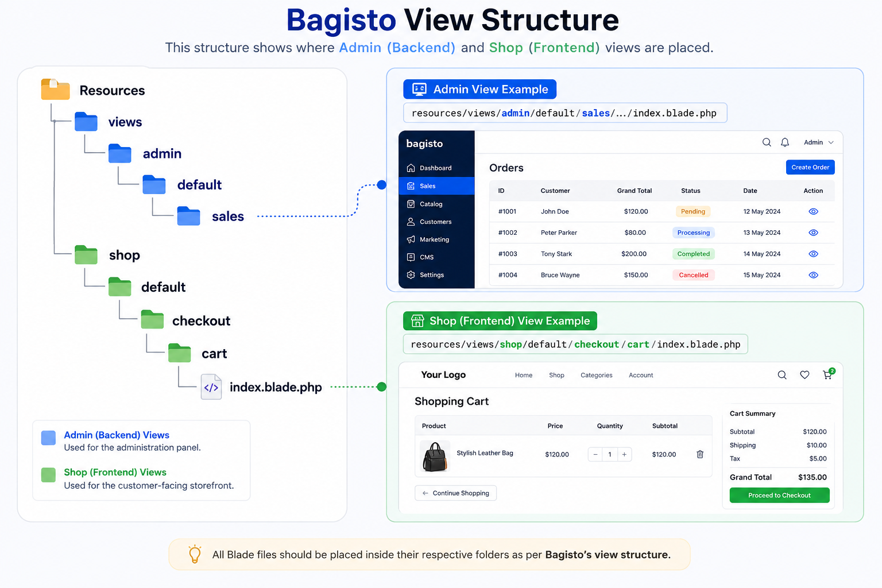Image resolution: width=882 pixels, height=588 pixels.
Task: Select the blue default folder under admin
Action: coord(154,185)
